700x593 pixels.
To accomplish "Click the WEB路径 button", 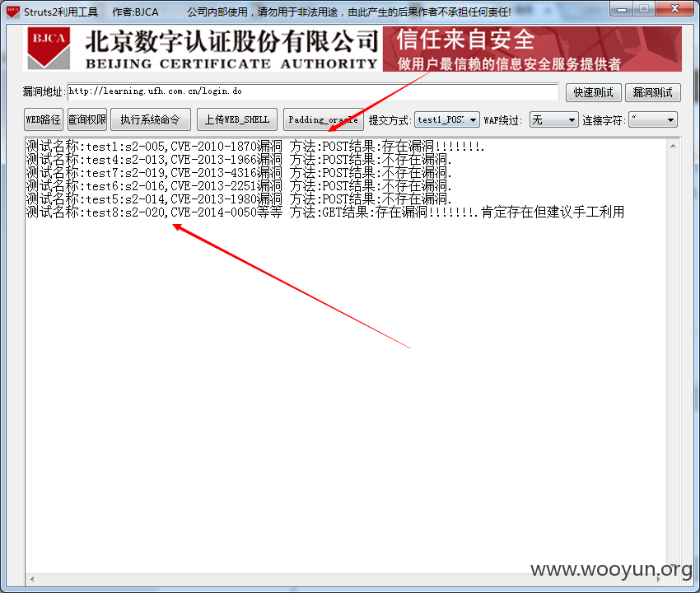I will 44,119.
